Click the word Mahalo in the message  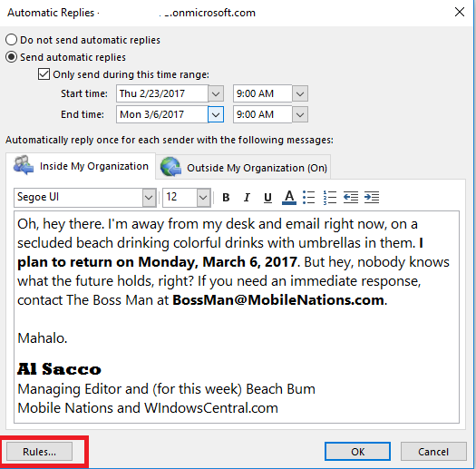point(43,338)
